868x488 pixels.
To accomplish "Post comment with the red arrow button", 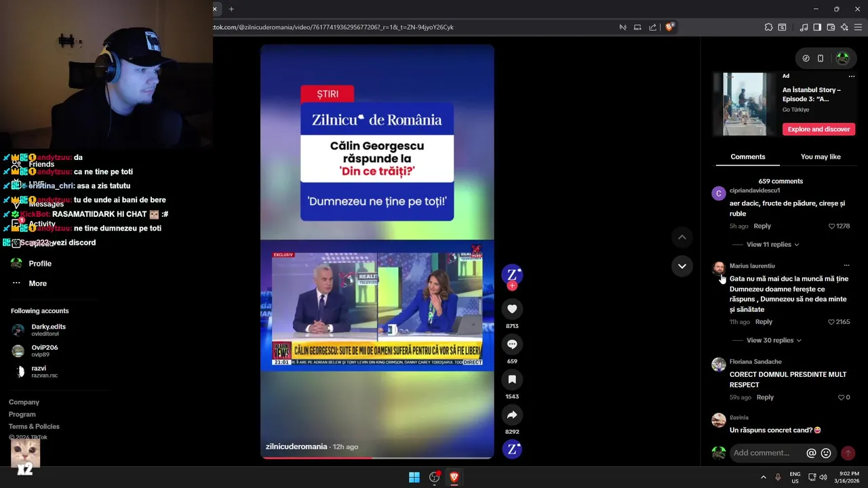I will point(848,453).
